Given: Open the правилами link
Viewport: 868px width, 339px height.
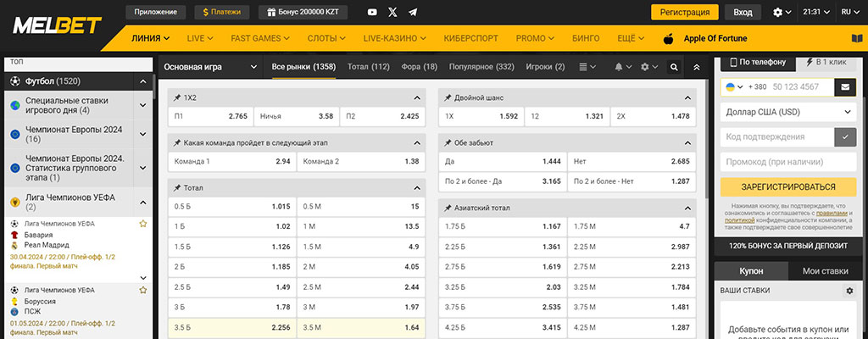Looking at the screenshot, I should 832,213.
